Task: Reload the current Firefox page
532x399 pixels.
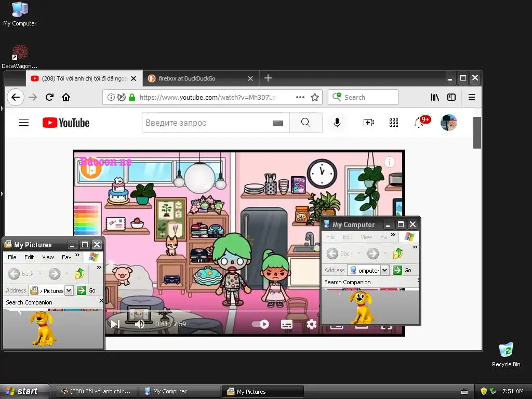Action: click(x=49, y=97)
